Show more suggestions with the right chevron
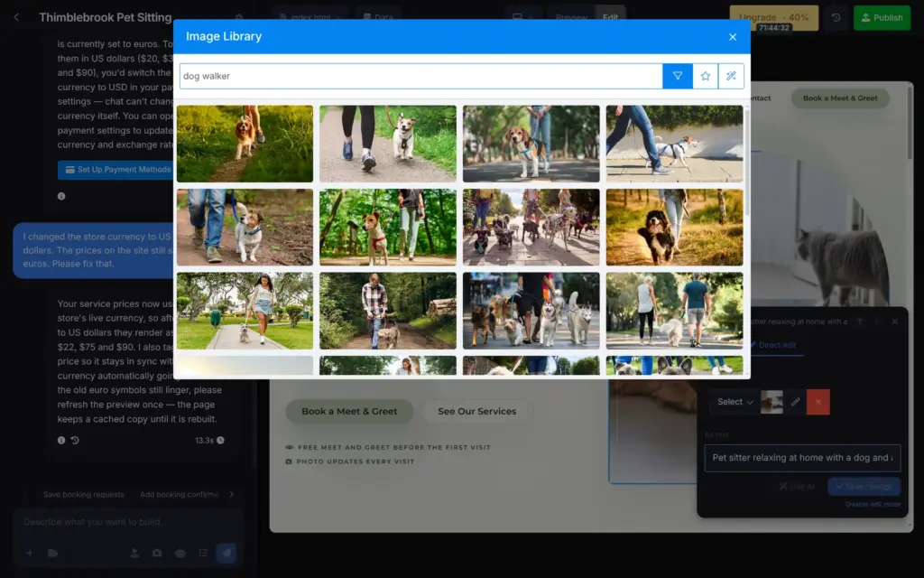 [x=232, y=495]
